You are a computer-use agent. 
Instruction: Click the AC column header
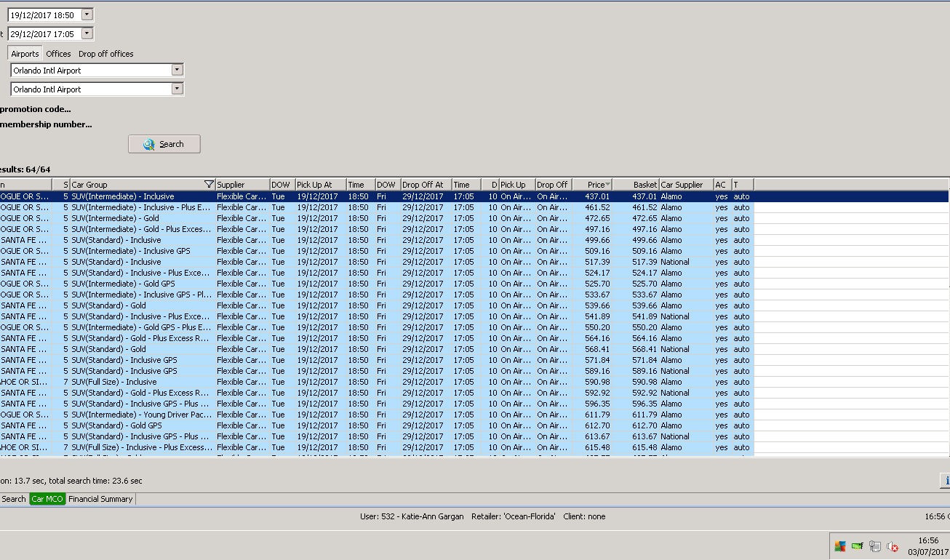pos(722,185)
